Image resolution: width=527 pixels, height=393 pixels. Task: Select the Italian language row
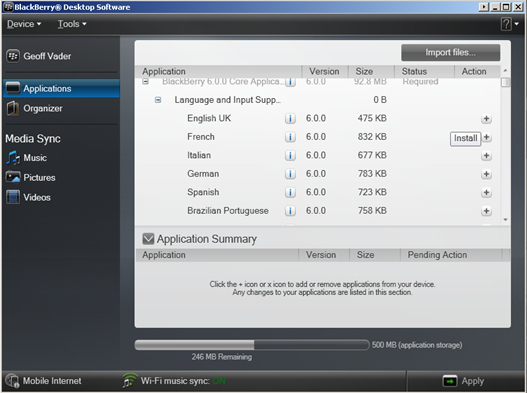[x=318, y=155]
